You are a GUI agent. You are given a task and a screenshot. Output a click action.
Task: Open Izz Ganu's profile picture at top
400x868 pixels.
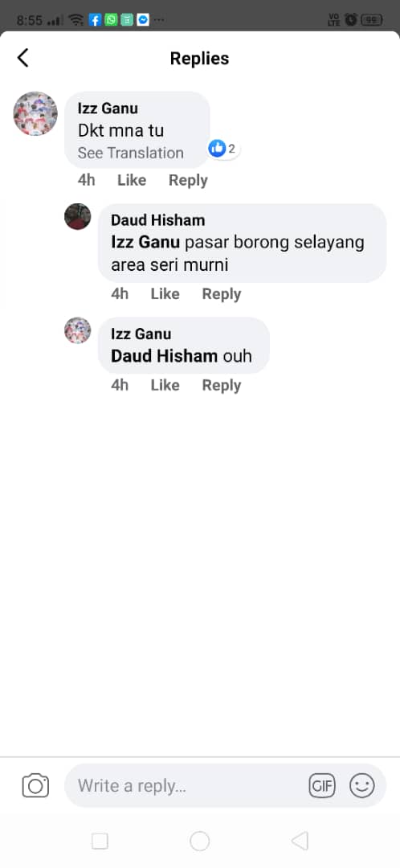35,113
